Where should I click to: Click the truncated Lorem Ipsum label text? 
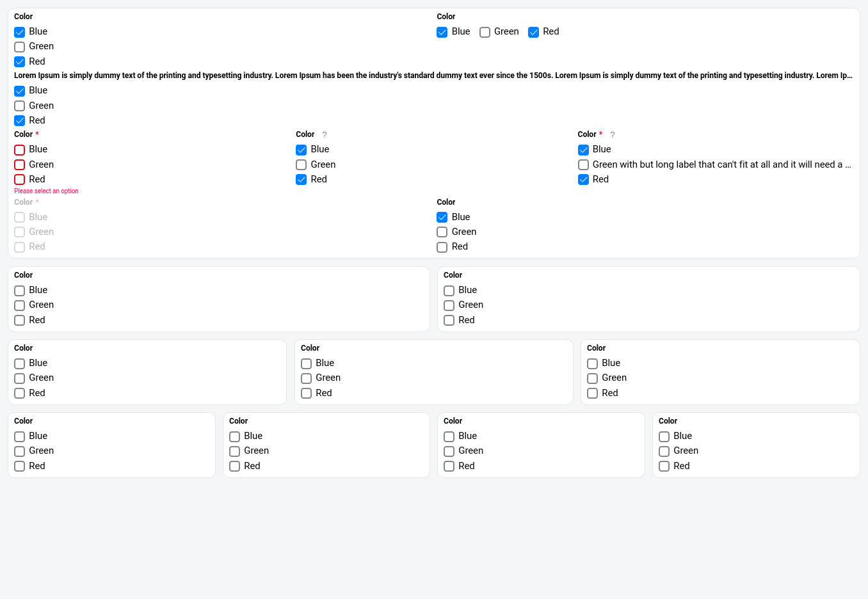click(433, 76)
